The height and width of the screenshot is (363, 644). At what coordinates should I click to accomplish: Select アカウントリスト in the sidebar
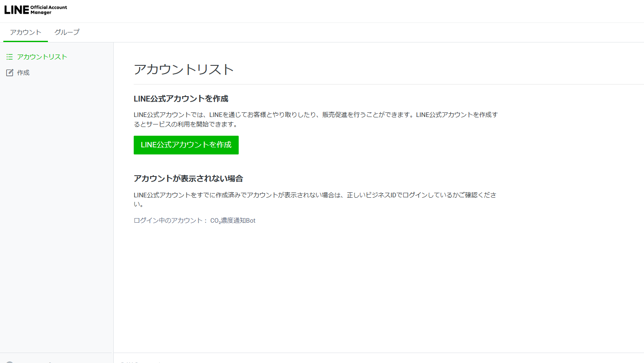42,57
